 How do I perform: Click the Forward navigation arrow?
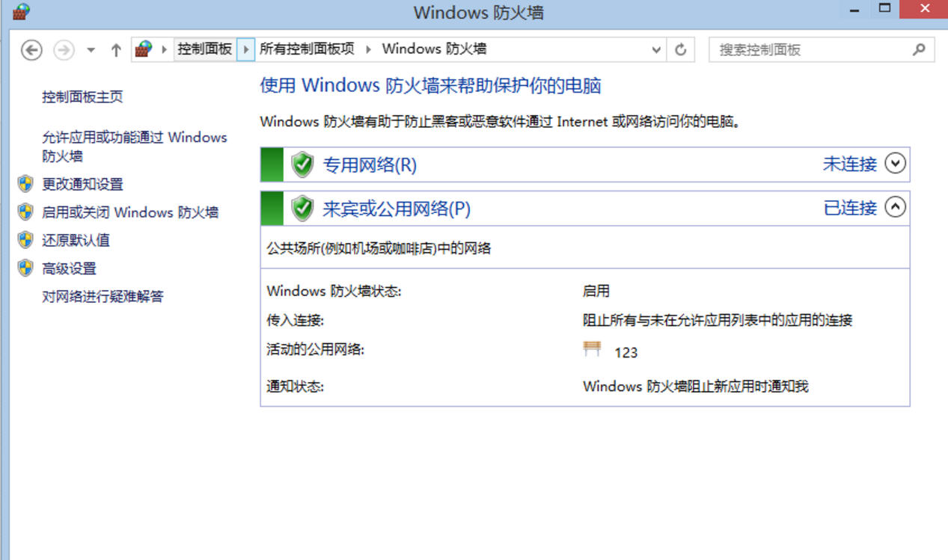tap(64, 50)
